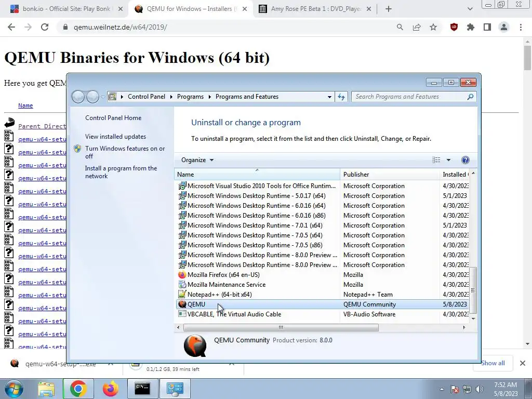Select the Mozilla Maintenance Service entry

(x=322, y=285)
